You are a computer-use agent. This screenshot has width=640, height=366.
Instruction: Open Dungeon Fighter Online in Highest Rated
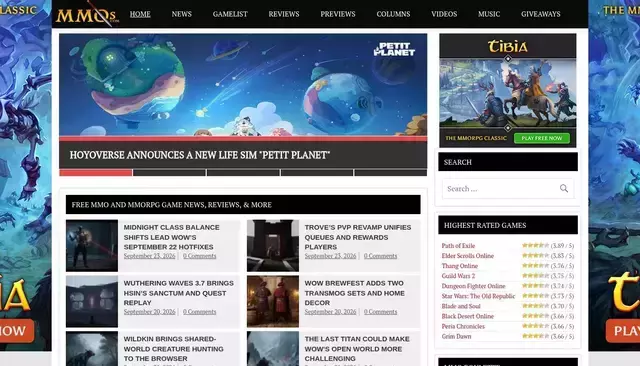pyautogui.click(x=473, y=286)
